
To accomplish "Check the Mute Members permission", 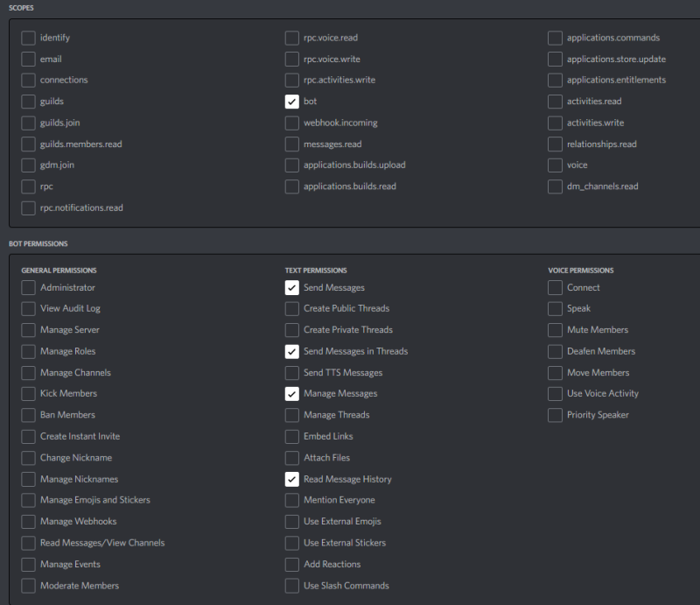I will (555, 330).
